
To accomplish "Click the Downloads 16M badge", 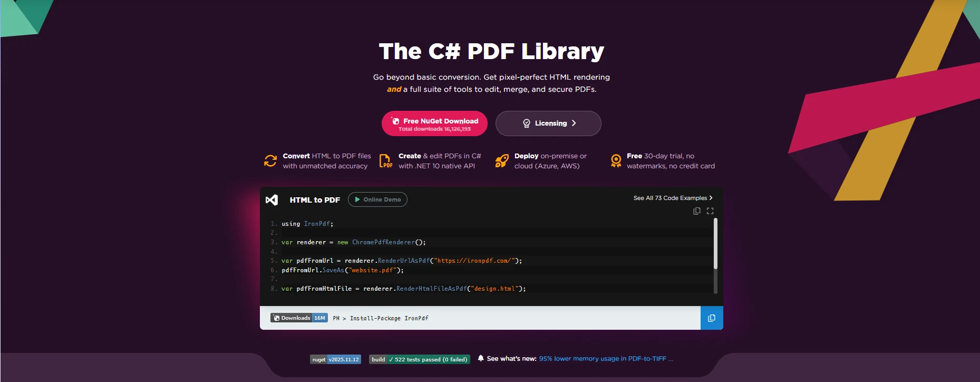I will click(x=299, y=318).
